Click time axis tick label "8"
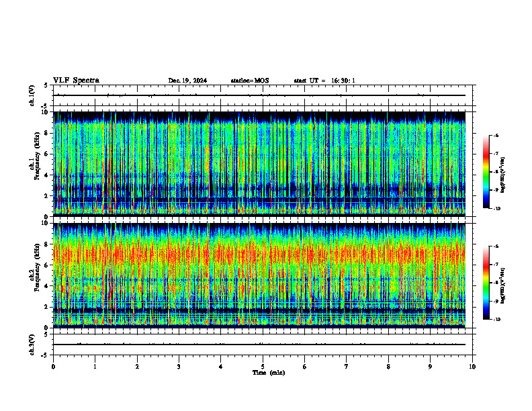This screenshot has width=532, height=411. tap(388, 367)
